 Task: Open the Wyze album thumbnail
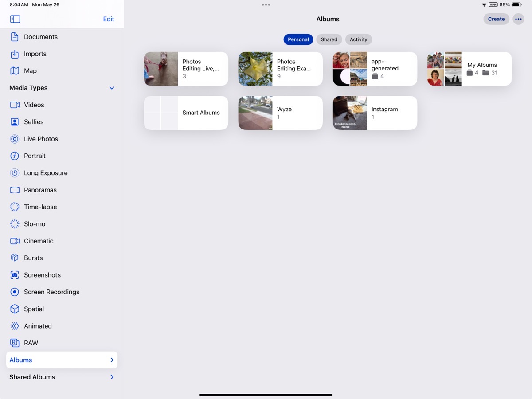255,113
